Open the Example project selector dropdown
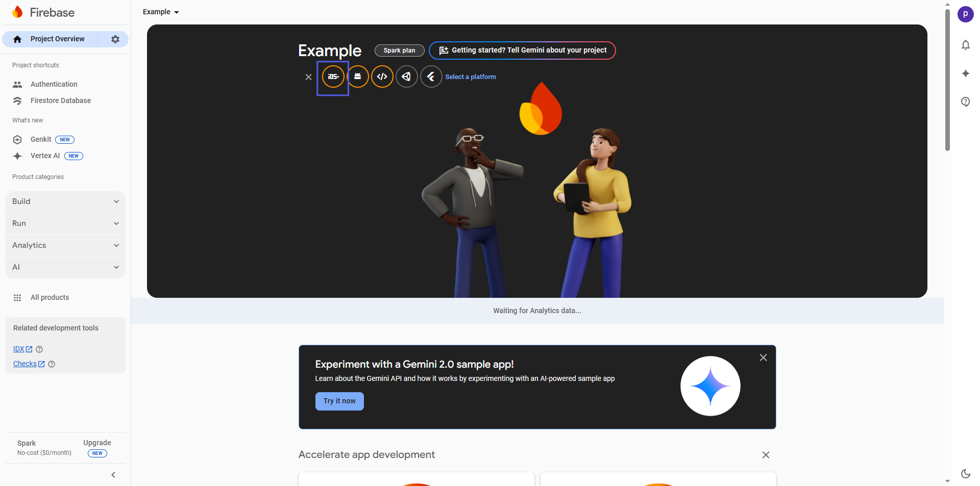Image resolution: width=980 pixels, height=486 pixels. point(161,12)
